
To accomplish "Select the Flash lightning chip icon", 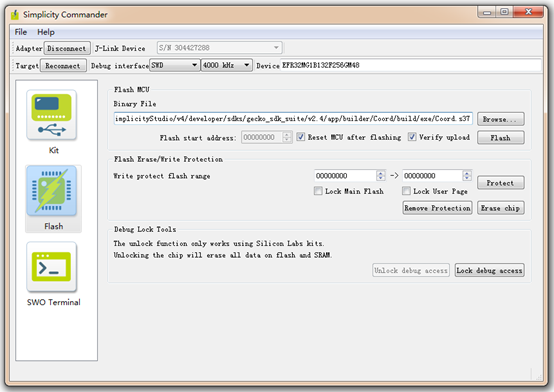I will point(52,191).
